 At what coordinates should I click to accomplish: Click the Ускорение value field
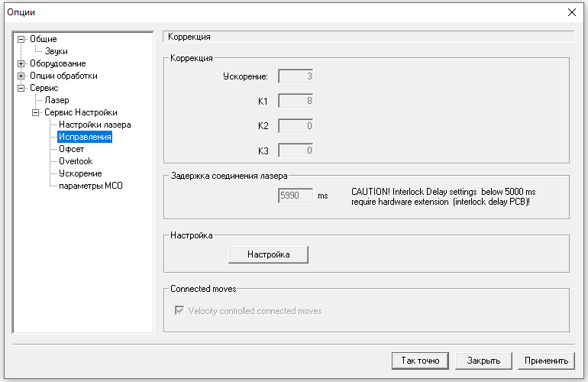[x=296, y=76]
